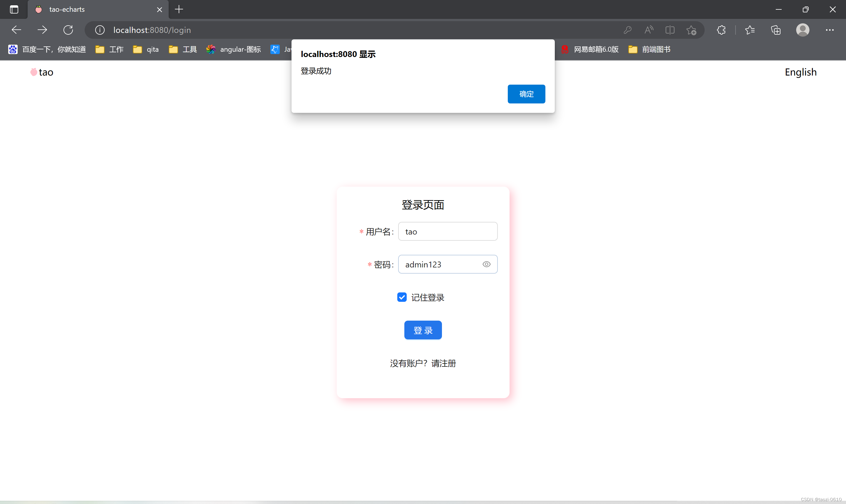Image resolution: width=846 pixels, height=504 pixels.
Task: Open 网易邮箱6.0版 bookmark
Action: (x=590, y=50)
